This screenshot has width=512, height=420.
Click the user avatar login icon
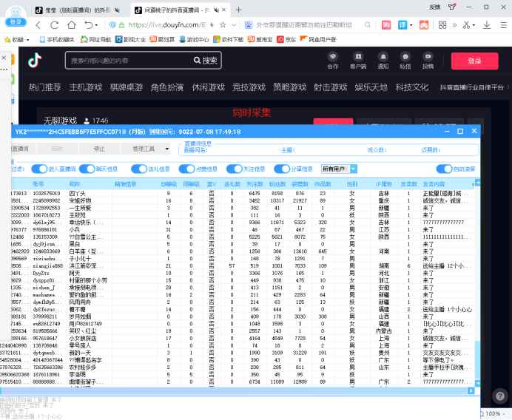point(16,16)
